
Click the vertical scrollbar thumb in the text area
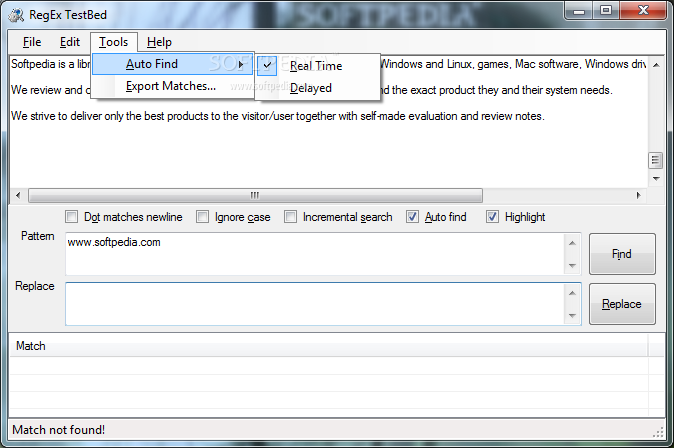click(x=655, y=161)
